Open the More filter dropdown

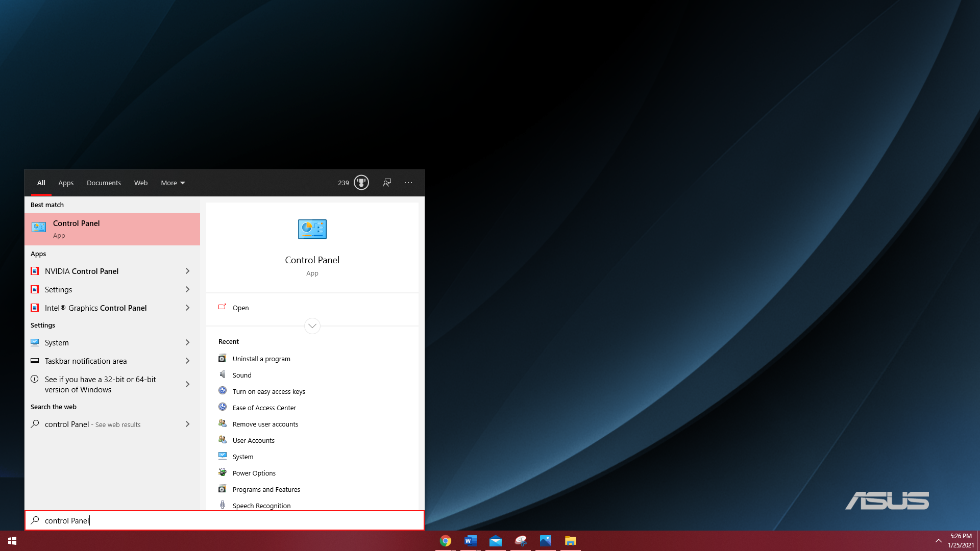pos(173,183)
